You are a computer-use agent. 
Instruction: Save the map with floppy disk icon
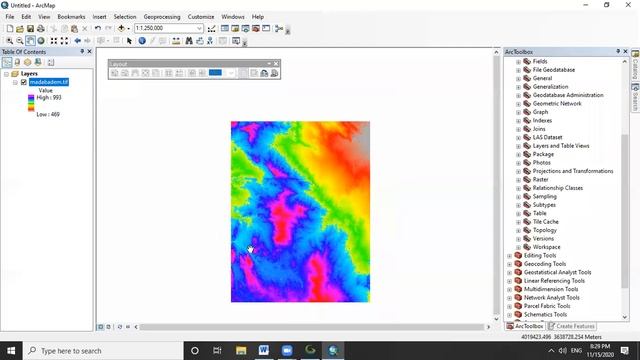click(x=30, y=29)
